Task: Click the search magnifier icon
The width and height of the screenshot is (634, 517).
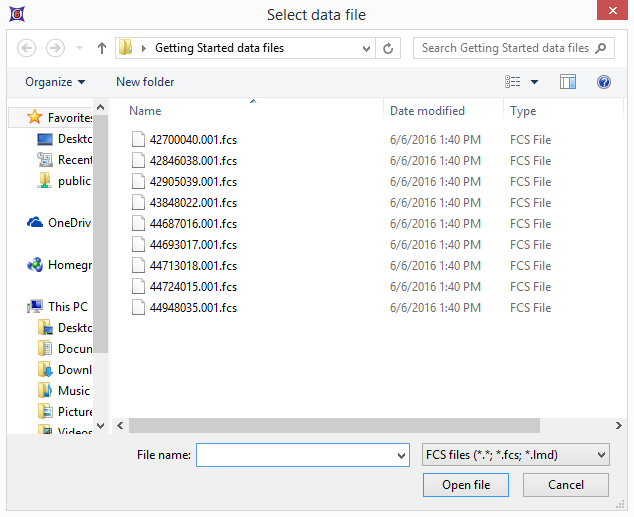Action: [x=601, y=48]
